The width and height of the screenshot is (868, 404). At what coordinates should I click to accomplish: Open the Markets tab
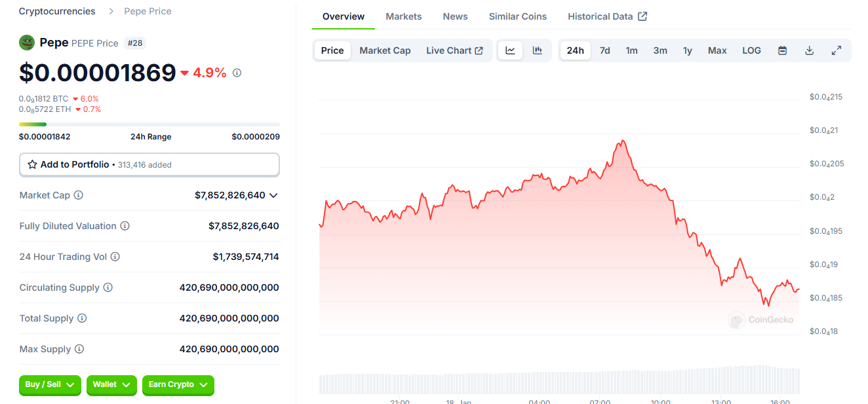404,16
